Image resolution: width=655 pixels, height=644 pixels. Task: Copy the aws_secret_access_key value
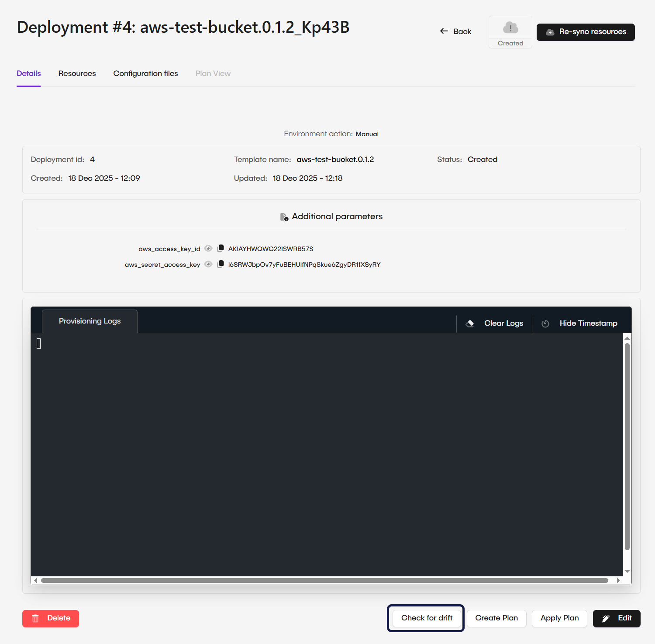coord(221,264)
